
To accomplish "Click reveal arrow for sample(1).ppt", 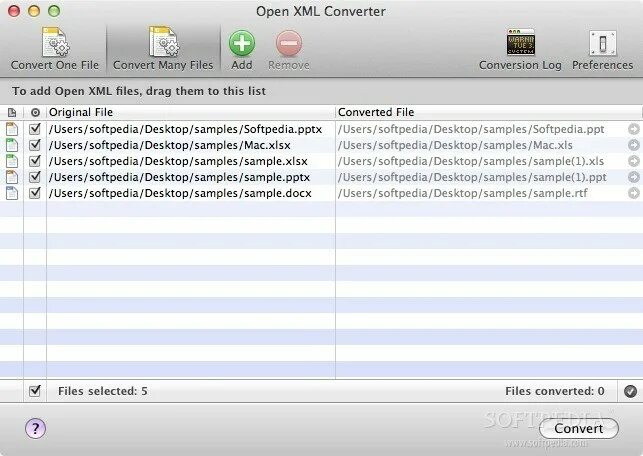I will click(634, 177).
